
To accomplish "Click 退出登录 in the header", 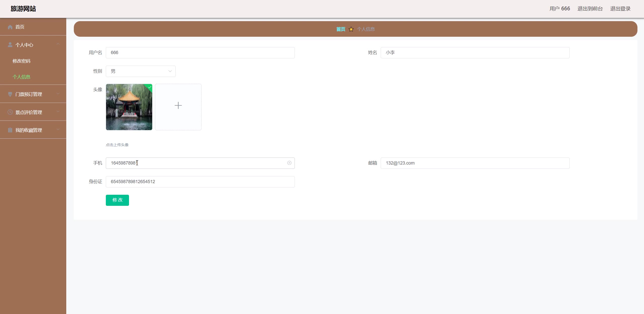I will click(620, 9).
